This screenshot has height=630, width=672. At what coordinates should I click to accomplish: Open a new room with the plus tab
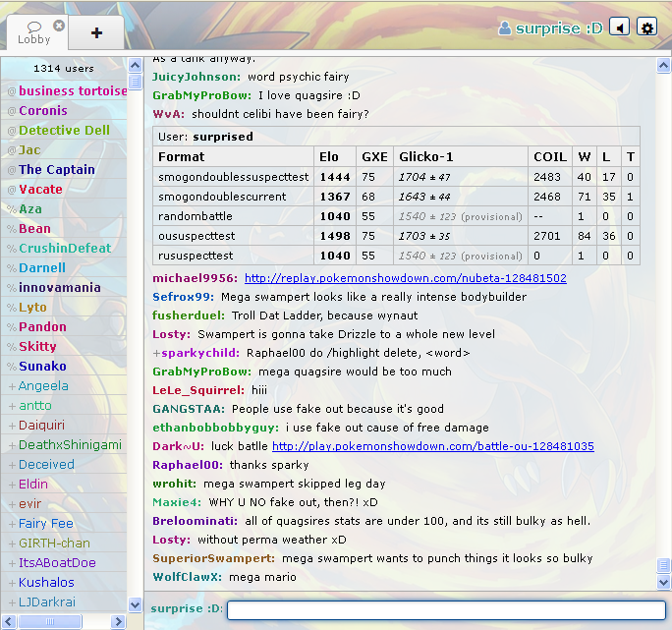pos(96,32)
